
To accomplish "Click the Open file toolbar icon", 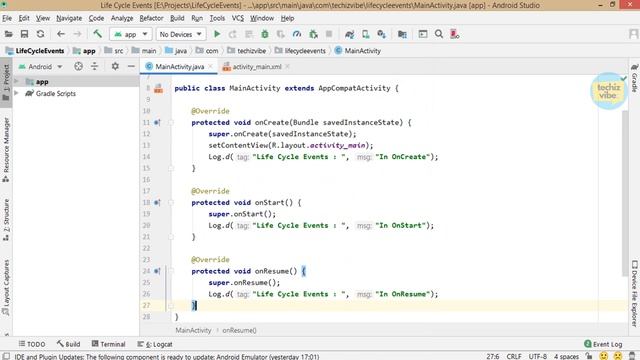I will point(8,34).
